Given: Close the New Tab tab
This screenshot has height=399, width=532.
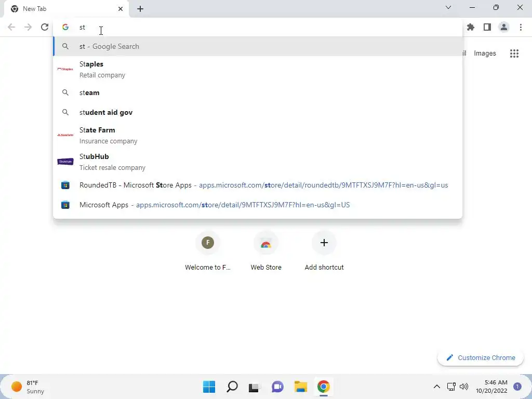Looking at the screenshot, I should point(121,9).
